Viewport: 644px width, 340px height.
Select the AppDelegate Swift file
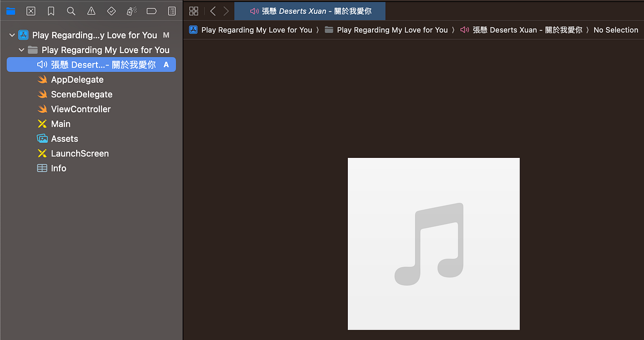point(78,79)
